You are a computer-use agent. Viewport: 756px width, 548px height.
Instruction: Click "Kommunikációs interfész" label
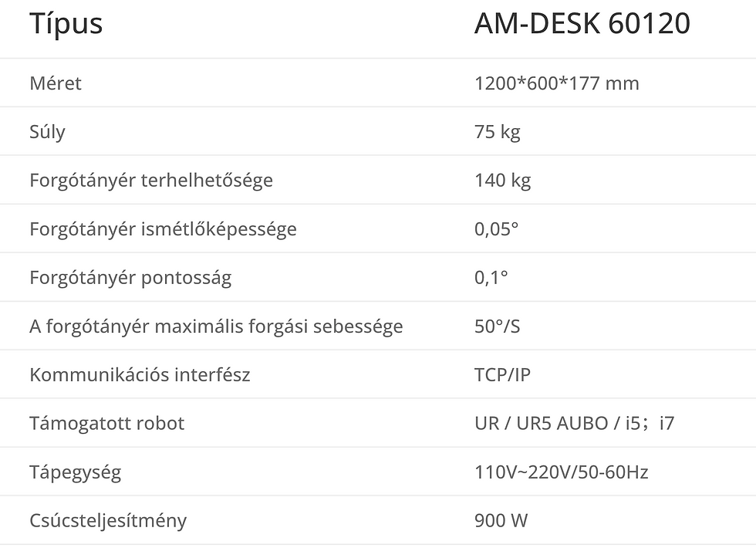point(140,375)
